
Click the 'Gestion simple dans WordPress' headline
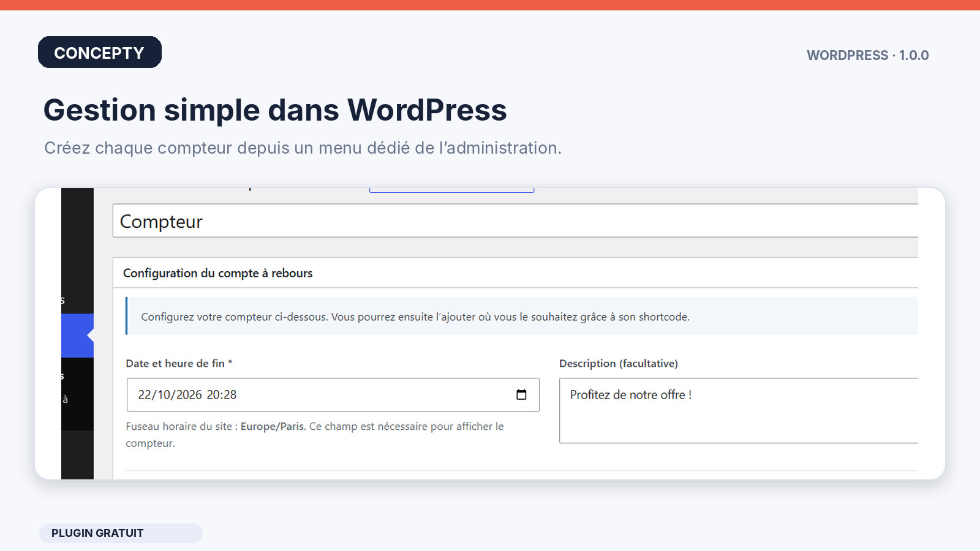pyautogui.click(x=275, y=110)
